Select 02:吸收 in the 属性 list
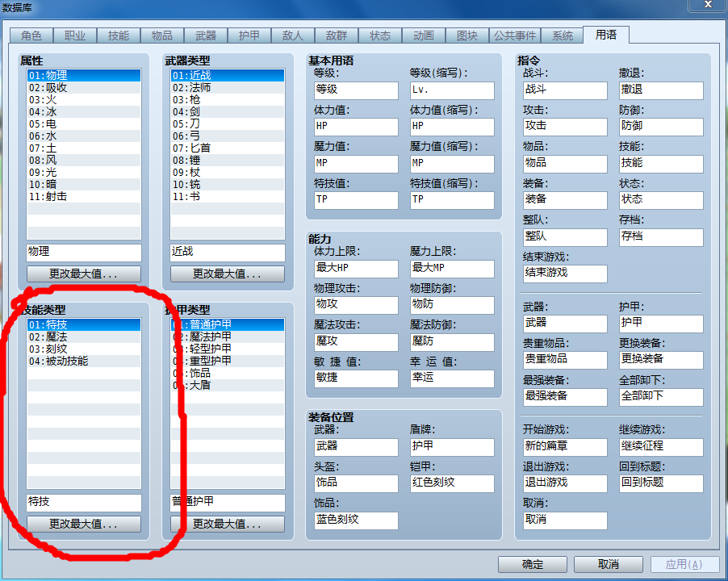728x581 pixels. point(84,88)
